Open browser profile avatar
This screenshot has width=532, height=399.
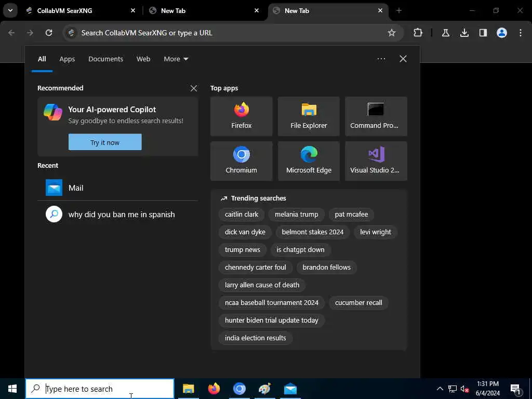tap(501, 33)
